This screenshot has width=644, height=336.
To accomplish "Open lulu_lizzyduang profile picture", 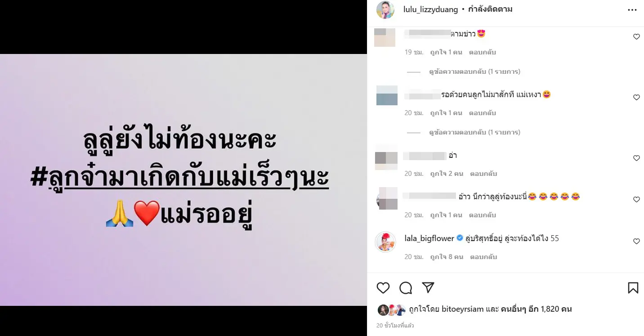I will tap(385, 10).
